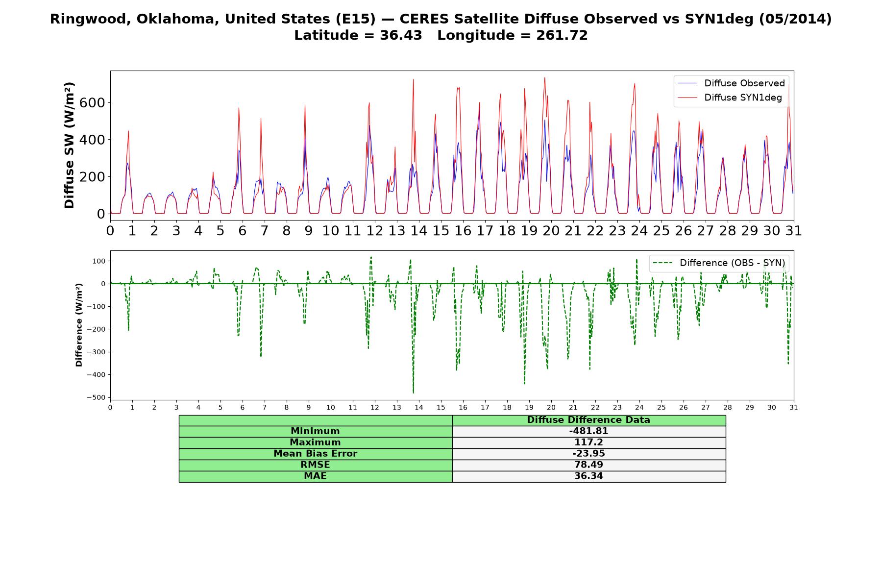Select the Difference (OBS - SYN) legend label
Viewport: 882px width, 588px height.
click(x=732, y=263)
